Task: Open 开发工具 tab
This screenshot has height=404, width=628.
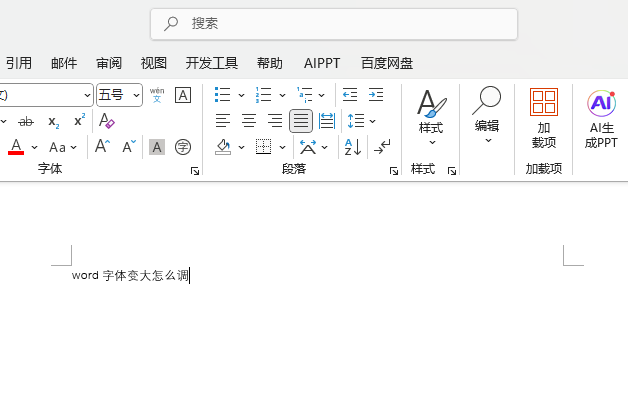Action: point(212,63)
